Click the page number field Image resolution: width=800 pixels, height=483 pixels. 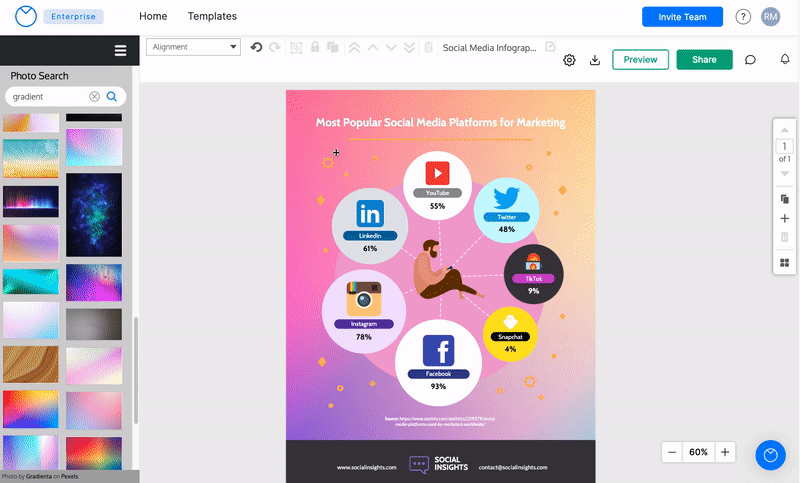(x=785, y=146)
